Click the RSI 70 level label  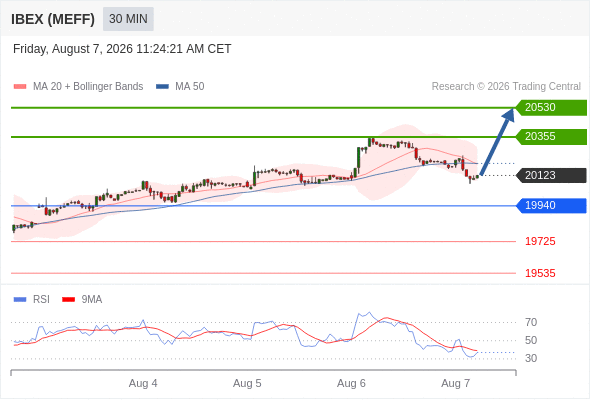pos(531,322)
